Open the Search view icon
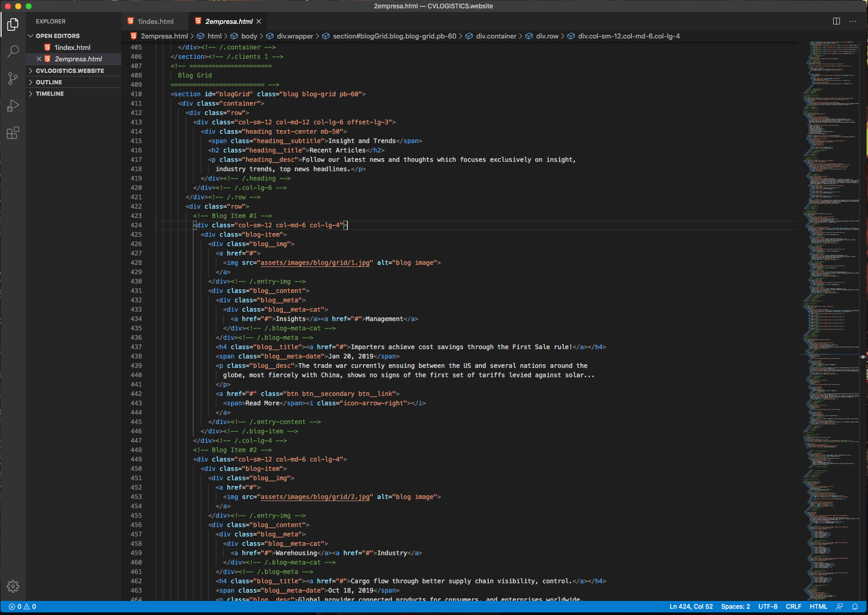The image size is (868, 615). pyautogui.click(x=13, y=51)
